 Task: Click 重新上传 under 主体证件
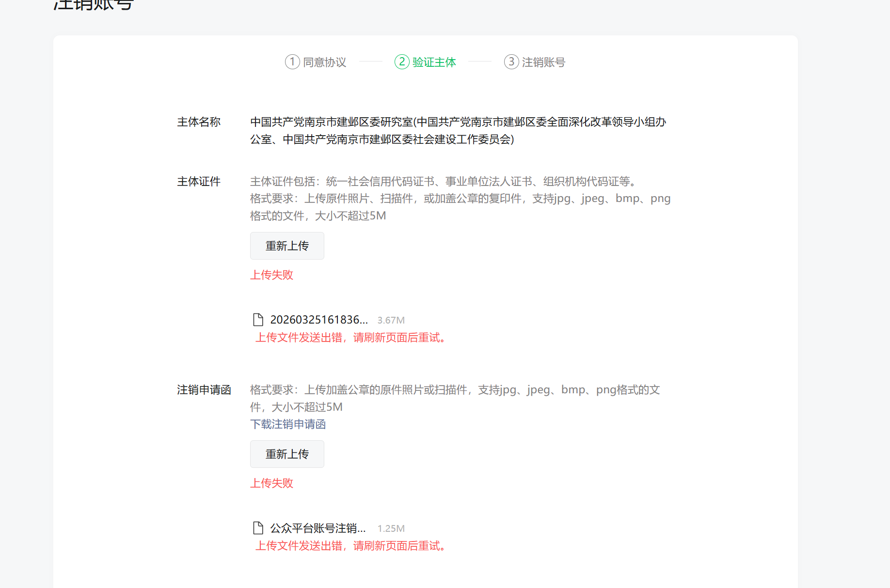(x=287, y=246)
